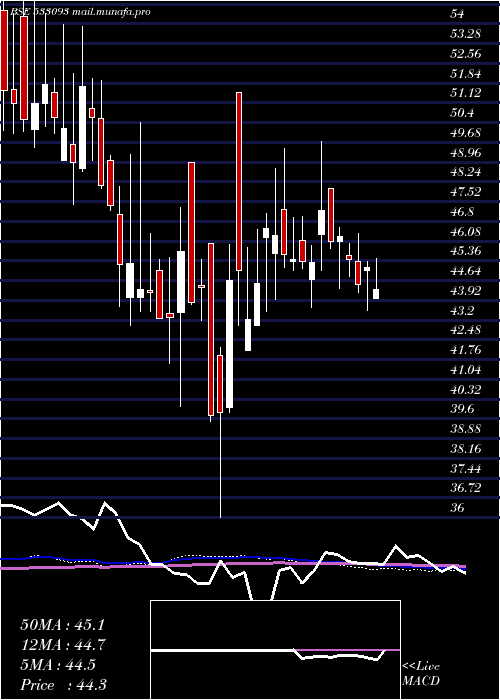Click the 48.96 price level
Screen dimensions: 500x700
[465, 152]
